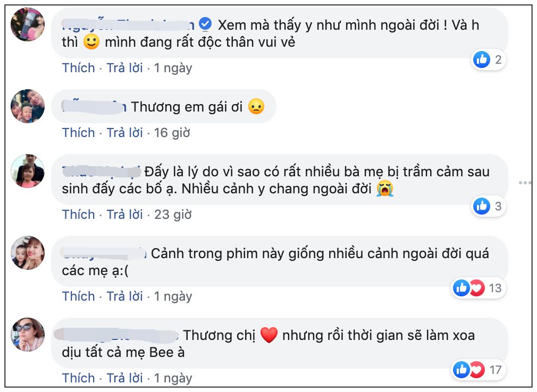Click the '23 giờ' timestamp
The image size is (537, 392).
[172, 214]
